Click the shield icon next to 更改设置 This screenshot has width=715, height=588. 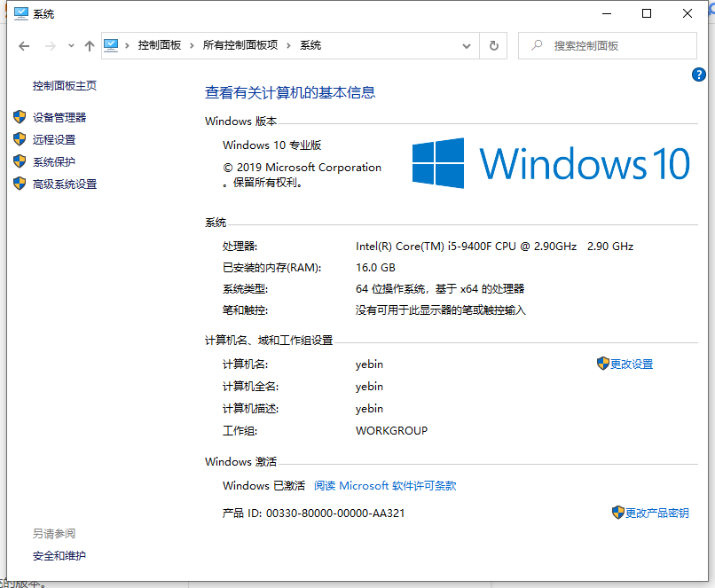pyautogui.click(x=602, y=364)
